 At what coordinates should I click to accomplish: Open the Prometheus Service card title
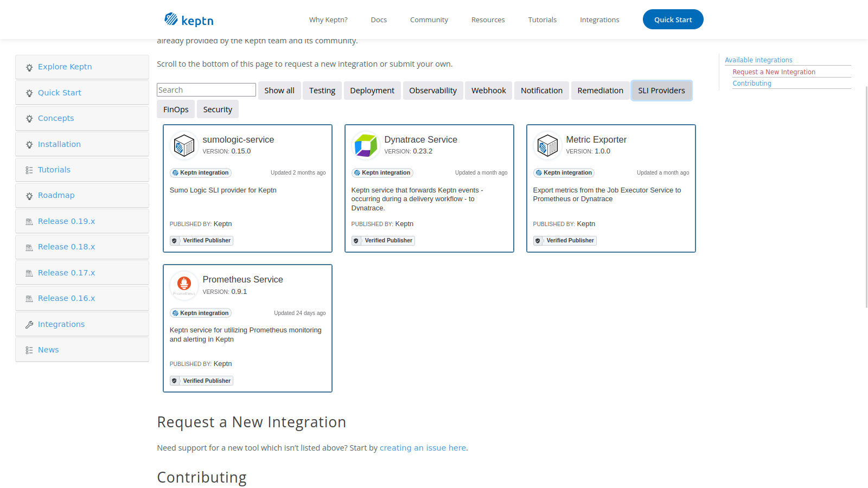242,280
